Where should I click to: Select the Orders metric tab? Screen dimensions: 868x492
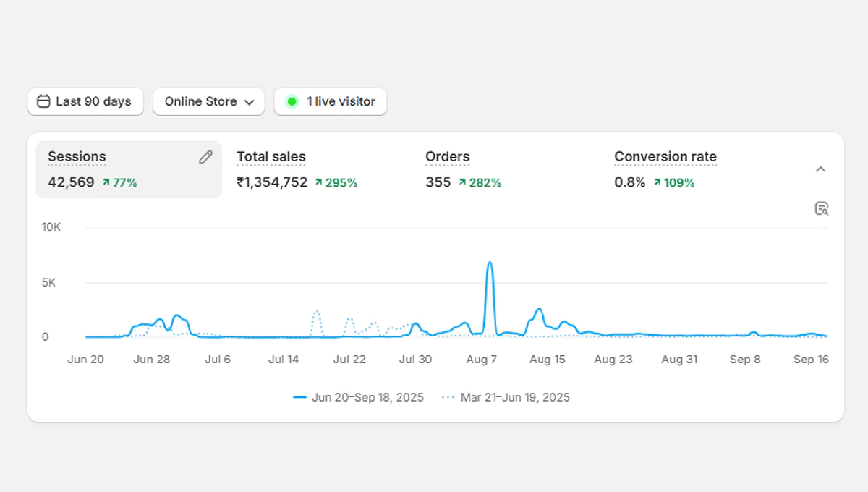point(447,157)
